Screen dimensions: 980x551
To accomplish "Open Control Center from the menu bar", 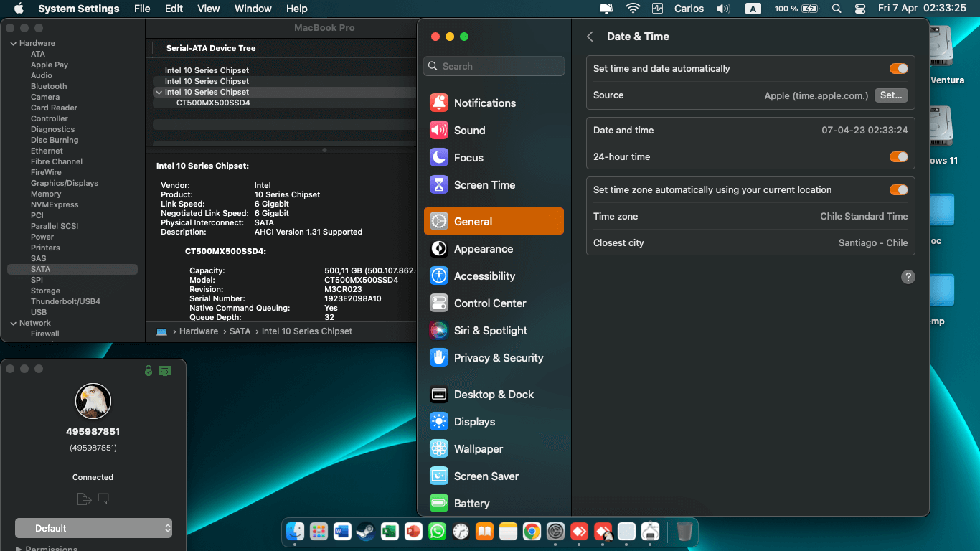I will pyautogui.click(x=860, y=9).
